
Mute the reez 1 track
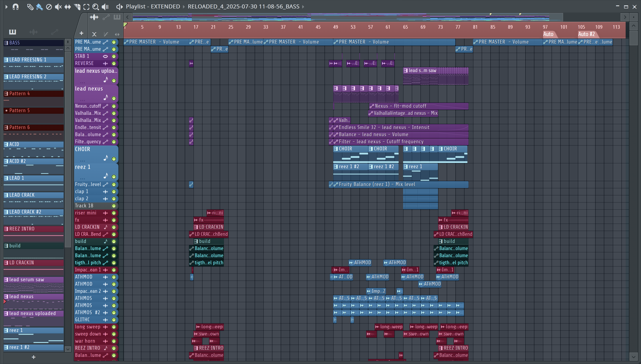(x=114, y=177)
